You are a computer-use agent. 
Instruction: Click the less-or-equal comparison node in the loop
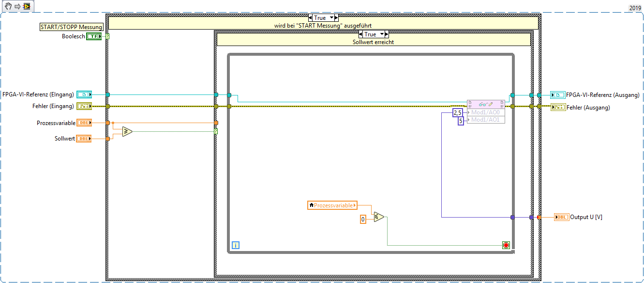378,217
